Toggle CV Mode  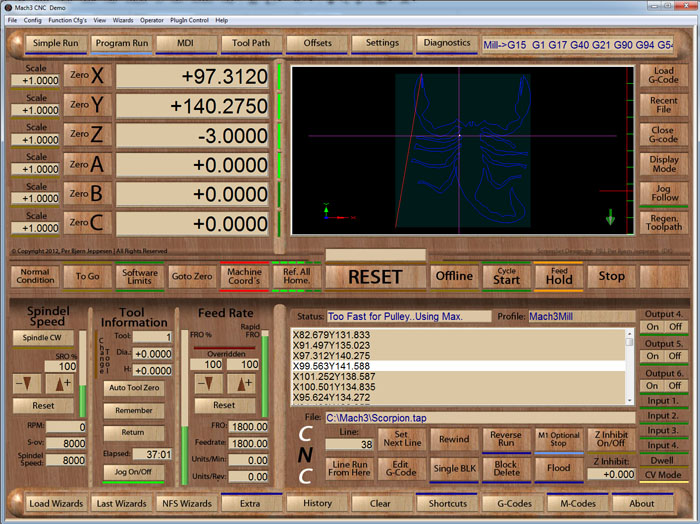[663, 475]
